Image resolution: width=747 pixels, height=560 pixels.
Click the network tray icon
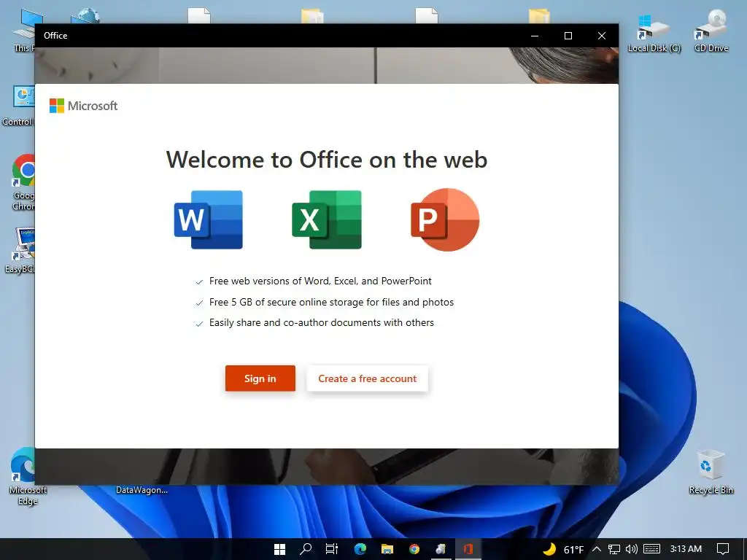(614, 550)
